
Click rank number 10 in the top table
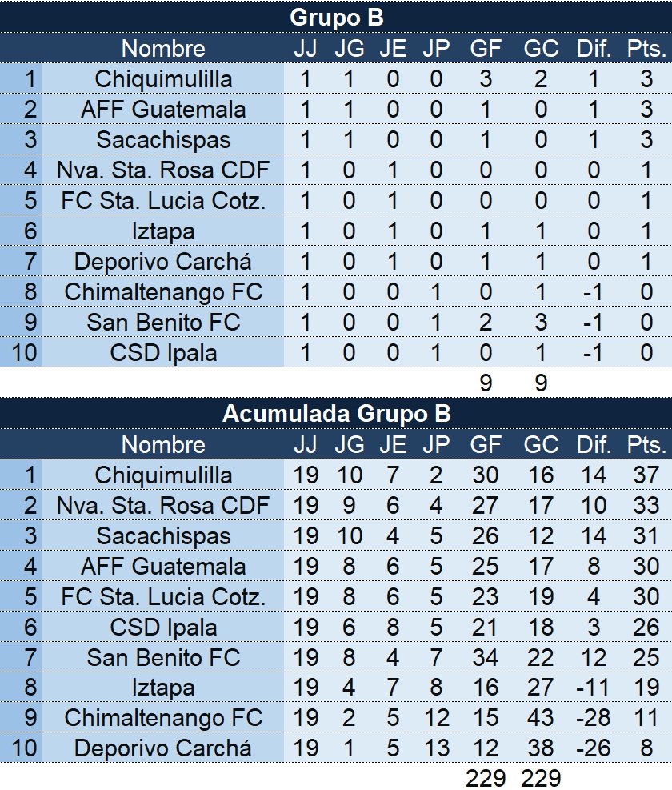tap(23, 352)
